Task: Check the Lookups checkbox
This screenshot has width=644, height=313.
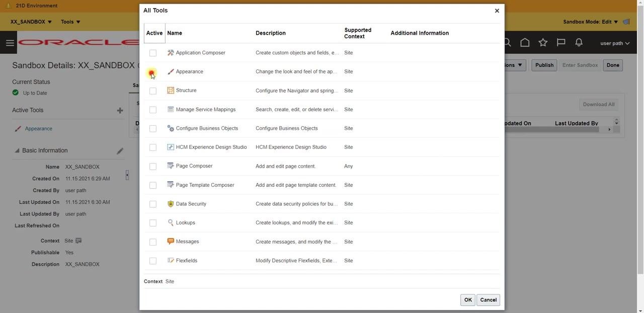Action: (153, 223)
